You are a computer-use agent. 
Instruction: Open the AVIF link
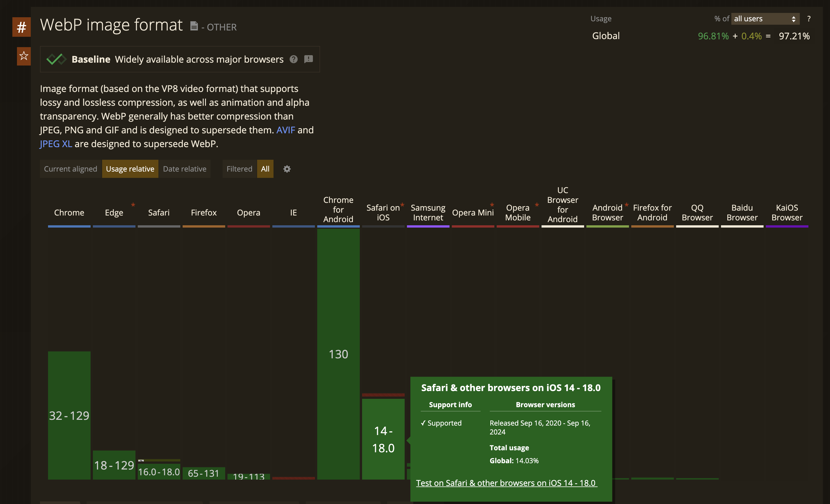(x=286, y=130)
